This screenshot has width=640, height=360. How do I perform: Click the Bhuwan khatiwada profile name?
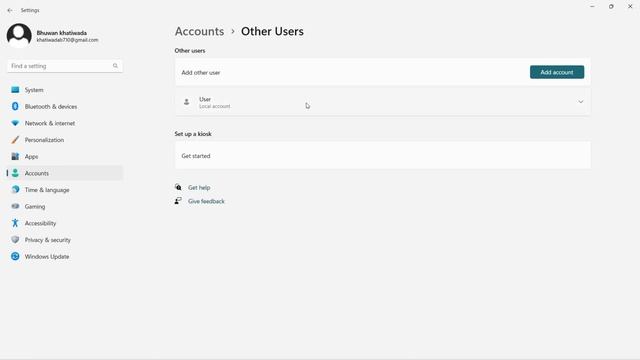pyautogui.click(x=62, y=33)
